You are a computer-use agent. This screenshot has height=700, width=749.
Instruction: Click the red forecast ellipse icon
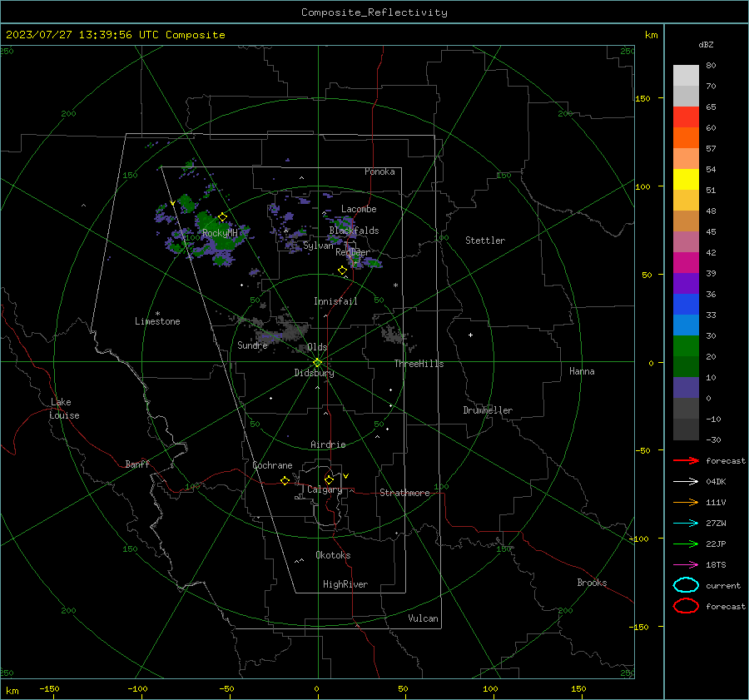click(686, 606)
